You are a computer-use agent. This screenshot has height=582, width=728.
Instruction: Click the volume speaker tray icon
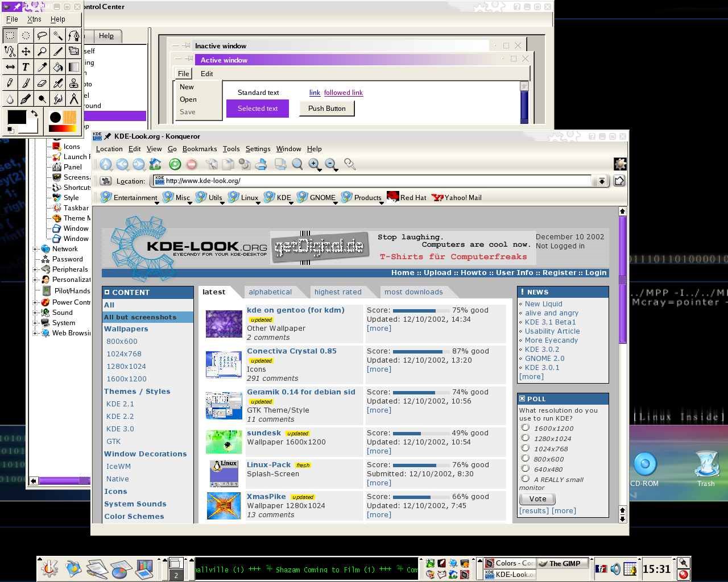(x=615, y=568)
